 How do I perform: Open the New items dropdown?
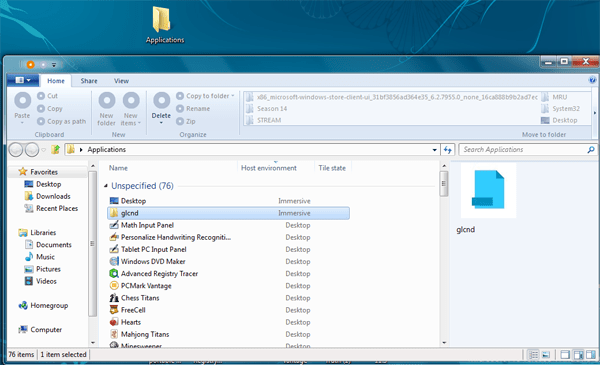click(131, 109)
